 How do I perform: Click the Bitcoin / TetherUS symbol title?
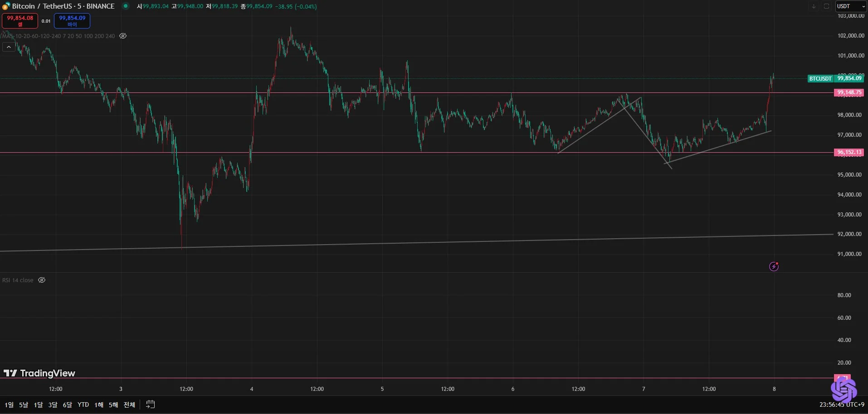(x=63, y=6)
